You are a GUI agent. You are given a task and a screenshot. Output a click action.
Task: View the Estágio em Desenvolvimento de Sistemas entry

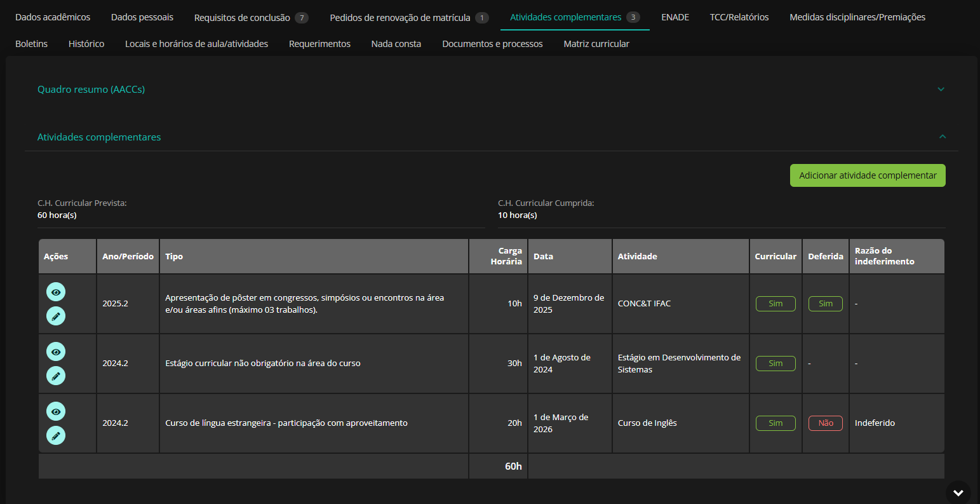[56, 351]
